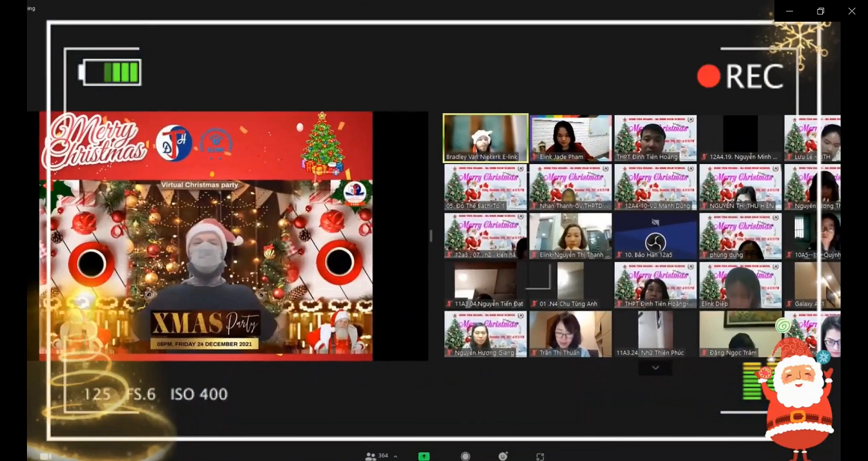
Task: Select Trần Thị Thuần's video tile
Action: [x=570, y=334]
